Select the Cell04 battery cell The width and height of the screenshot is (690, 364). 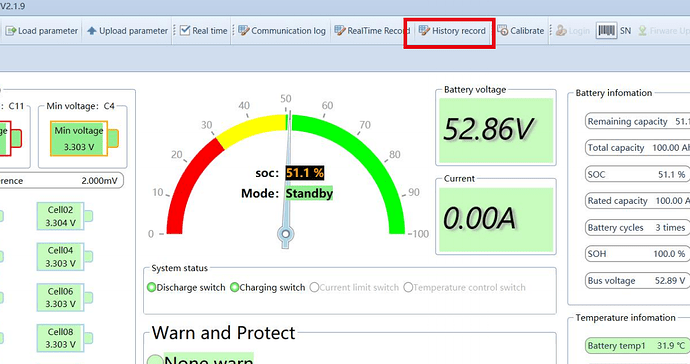pyautogui.click(x=65, y=257)
